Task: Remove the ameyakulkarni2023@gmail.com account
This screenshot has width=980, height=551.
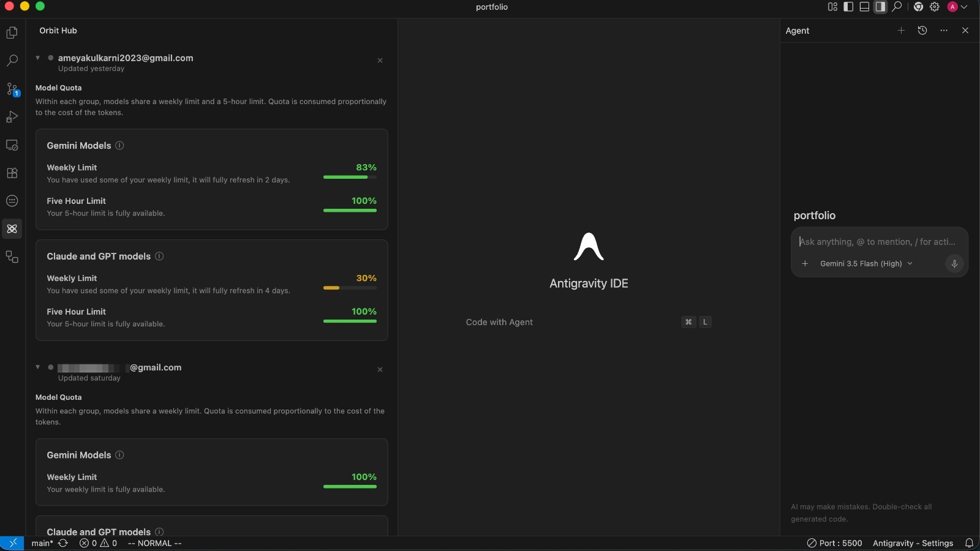Action: (x=380, y=60)
